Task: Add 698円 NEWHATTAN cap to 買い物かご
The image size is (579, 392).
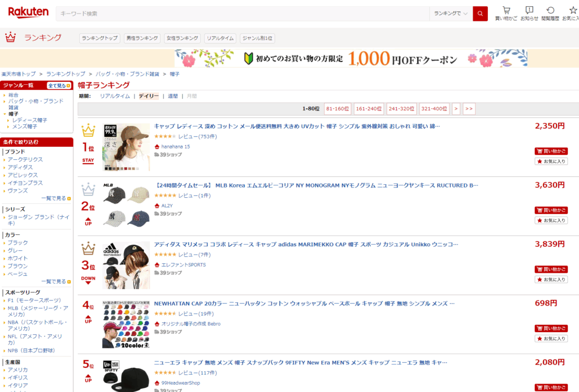Action: (x=551, y=328)
